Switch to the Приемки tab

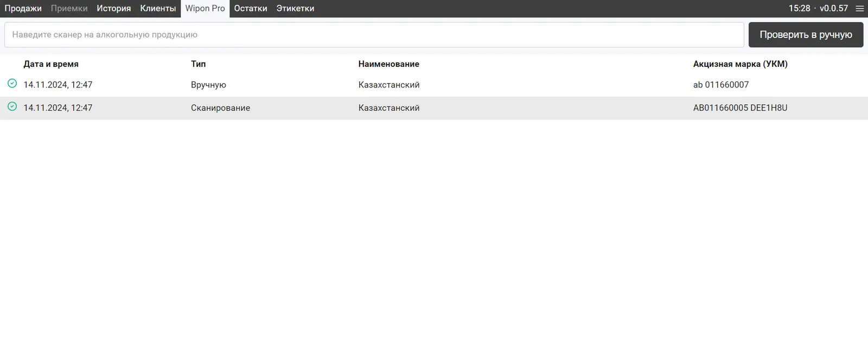coord(69,9)
